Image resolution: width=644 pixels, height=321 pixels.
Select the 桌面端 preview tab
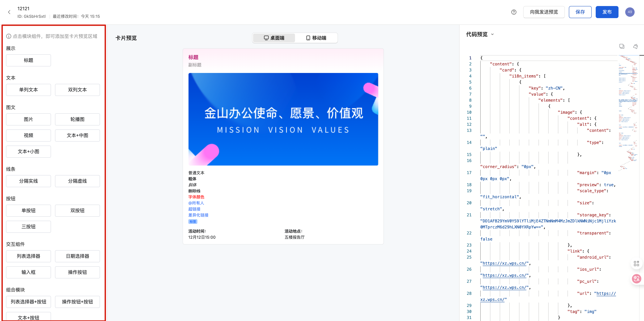(274, 38)
